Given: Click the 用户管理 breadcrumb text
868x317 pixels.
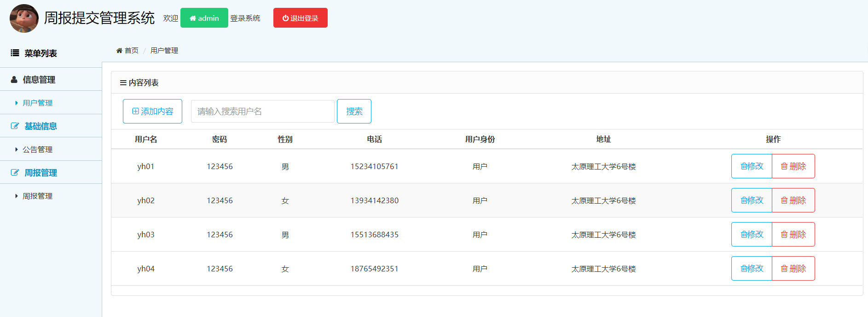Looking at the screenshot, I should [164, 51].
